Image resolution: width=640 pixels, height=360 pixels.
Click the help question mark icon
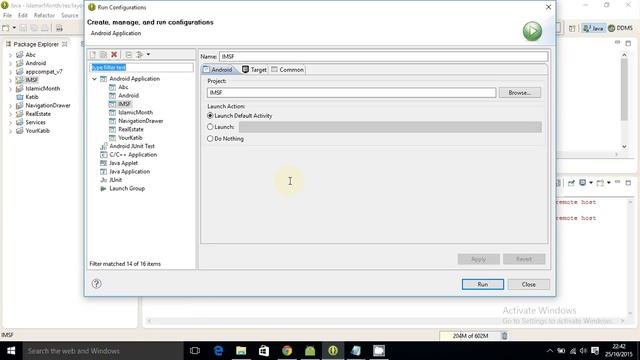(96, 284)
